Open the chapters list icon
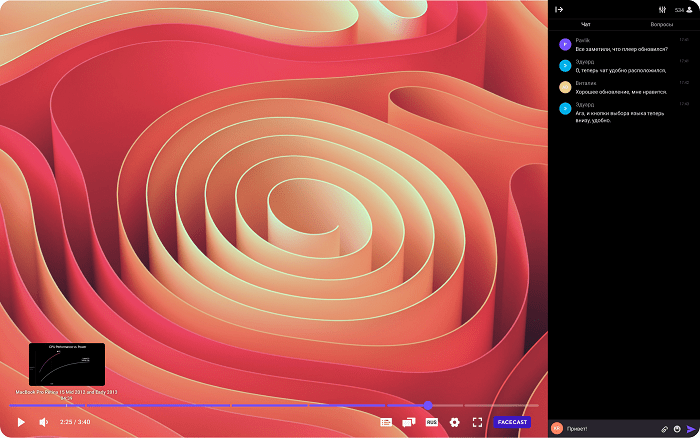Image resolution: width=700 pixels, height=438 pixels. (x=386, y=422)
